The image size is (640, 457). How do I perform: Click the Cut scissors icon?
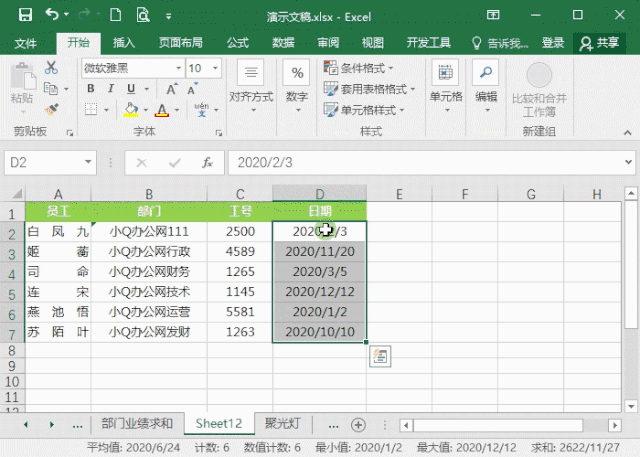(x=51, y=67)
